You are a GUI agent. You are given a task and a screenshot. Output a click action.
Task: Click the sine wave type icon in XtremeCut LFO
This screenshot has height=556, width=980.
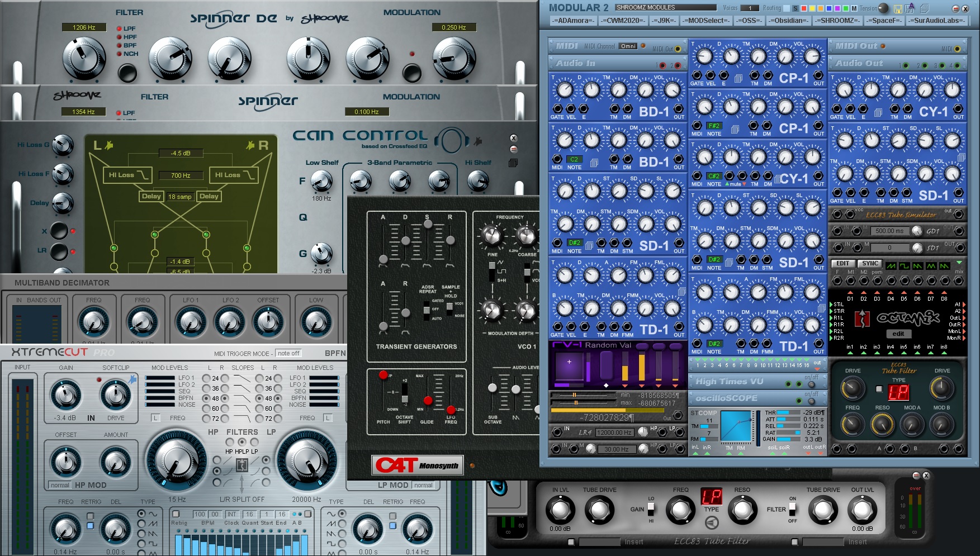click(153, 514)
